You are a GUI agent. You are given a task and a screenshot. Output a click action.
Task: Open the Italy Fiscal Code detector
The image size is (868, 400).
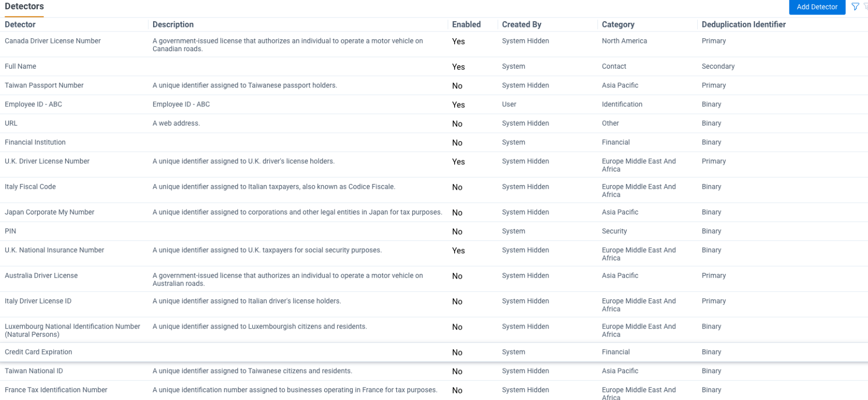tap(30, 187)
